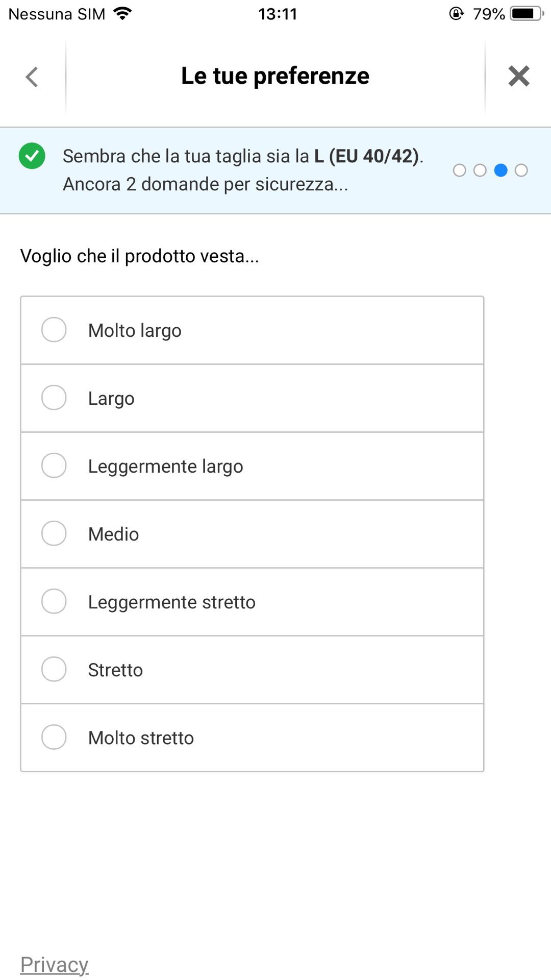This screenshot has width=551, height=980.
Task: Tap the Wi-Fi status icon
Action: [122, 14]
